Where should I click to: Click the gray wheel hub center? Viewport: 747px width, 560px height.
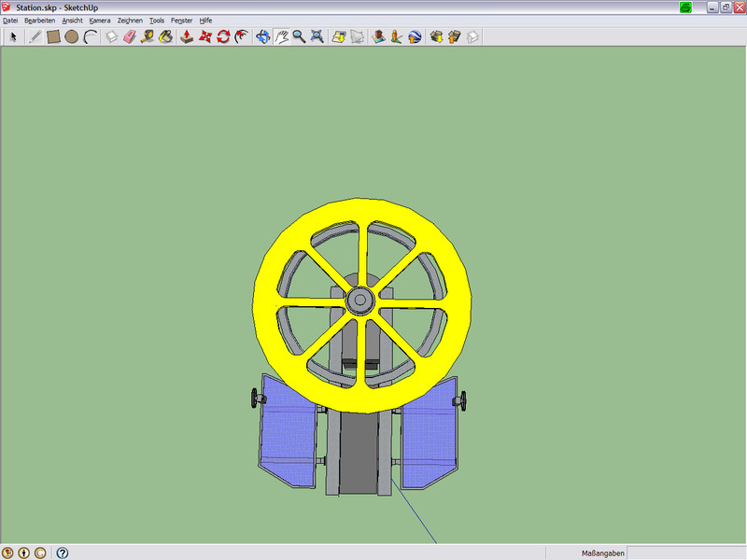click(x=360, y=300)
